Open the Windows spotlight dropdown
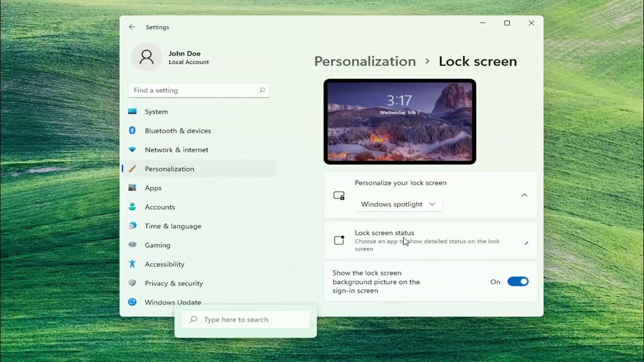The height and width of the screenshot is (362, 644). coord(398,204)
